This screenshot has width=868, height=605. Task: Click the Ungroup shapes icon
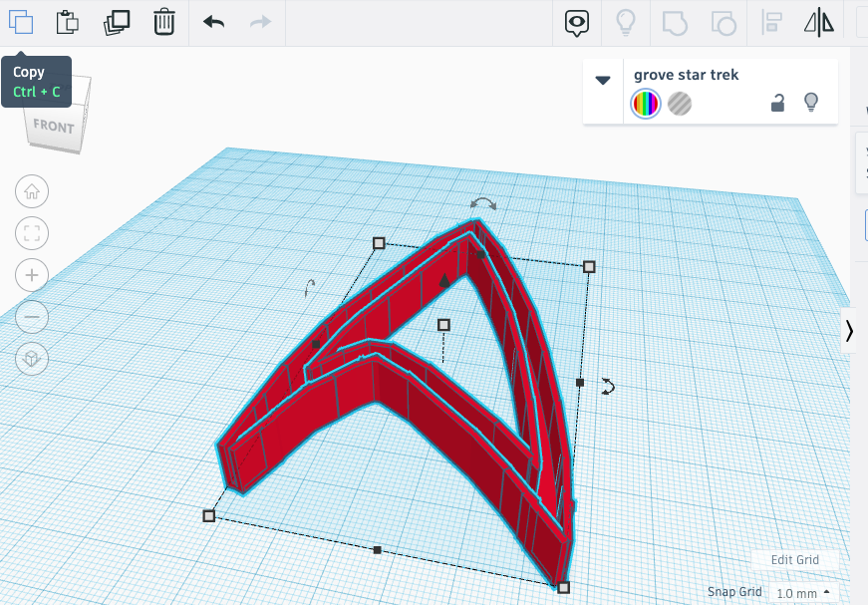(x=723, y=23)
